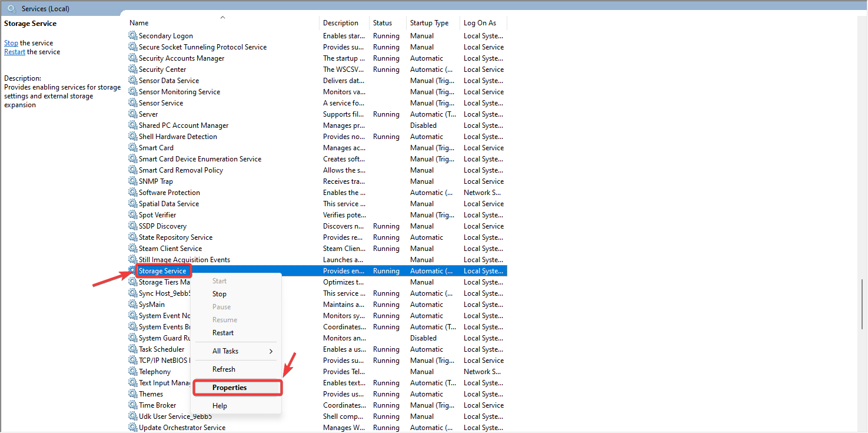This screenshot has width=868, height=433.
Task: Click the Telephony service gear icon
Action: tap(133, 372)
